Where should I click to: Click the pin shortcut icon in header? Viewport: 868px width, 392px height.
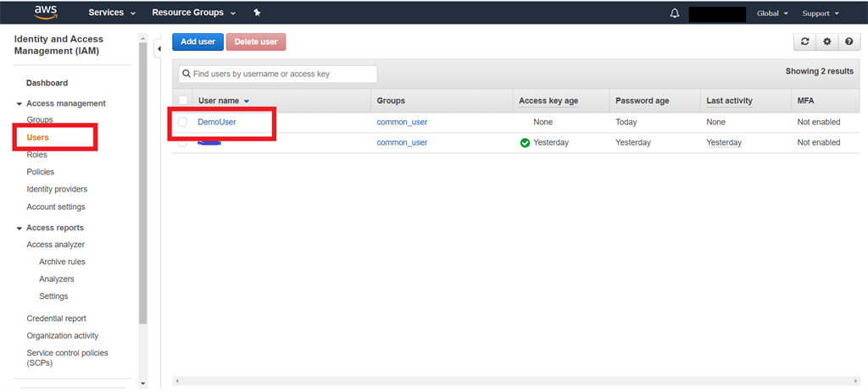click(257, 12)
